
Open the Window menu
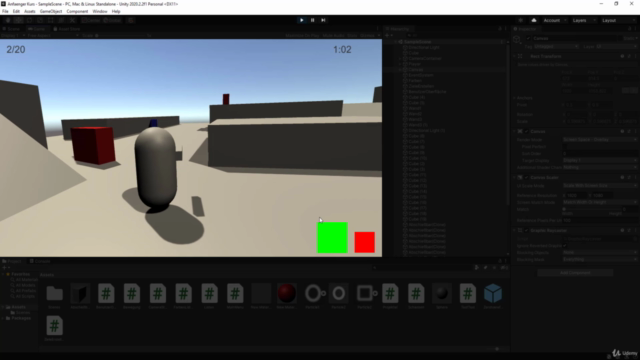[100, 11]
